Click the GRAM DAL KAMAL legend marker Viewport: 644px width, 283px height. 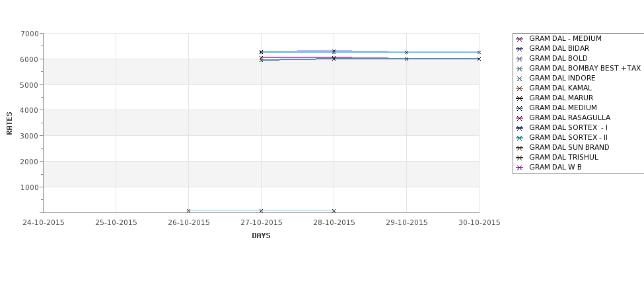(520, 88)
